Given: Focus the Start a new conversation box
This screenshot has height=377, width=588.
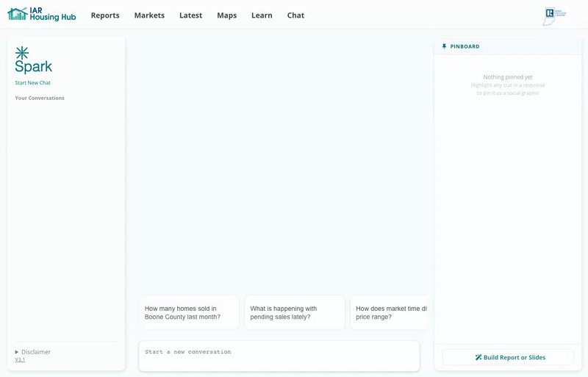Looking at the screenshot, I should (x=279, y=356).
